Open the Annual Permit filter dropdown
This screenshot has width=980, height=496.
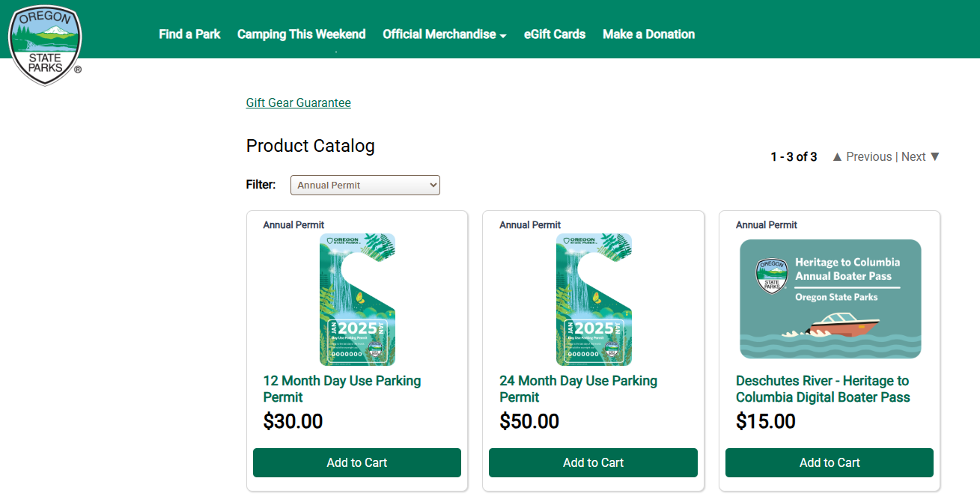(365, 186)
